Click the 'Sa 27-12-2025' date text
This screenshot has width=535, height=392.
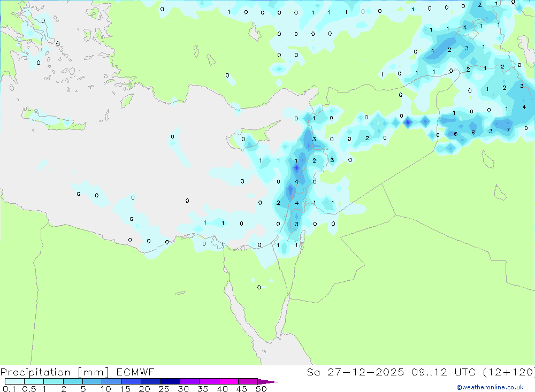356,372
